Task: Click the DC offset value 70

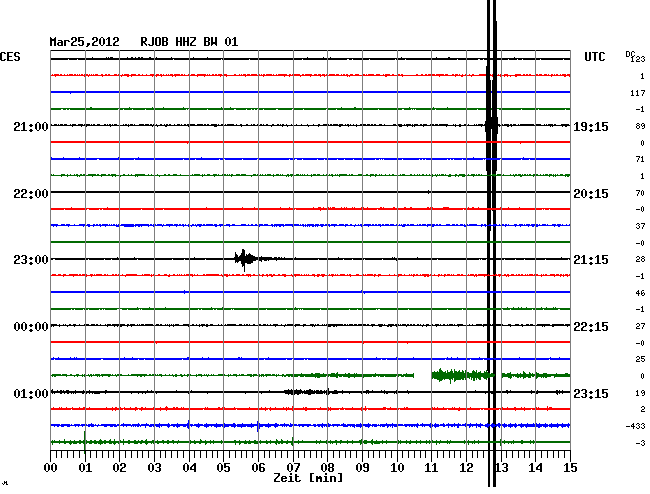Action: (x=640, y=193)
